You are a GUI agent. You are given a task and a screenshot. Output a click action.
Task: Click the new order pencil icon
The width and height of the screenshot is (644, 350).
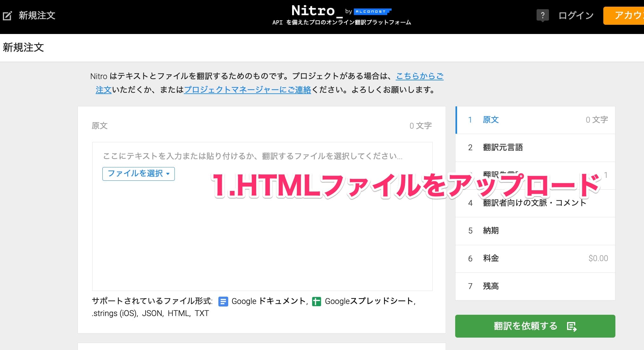[x=7, y=16]
